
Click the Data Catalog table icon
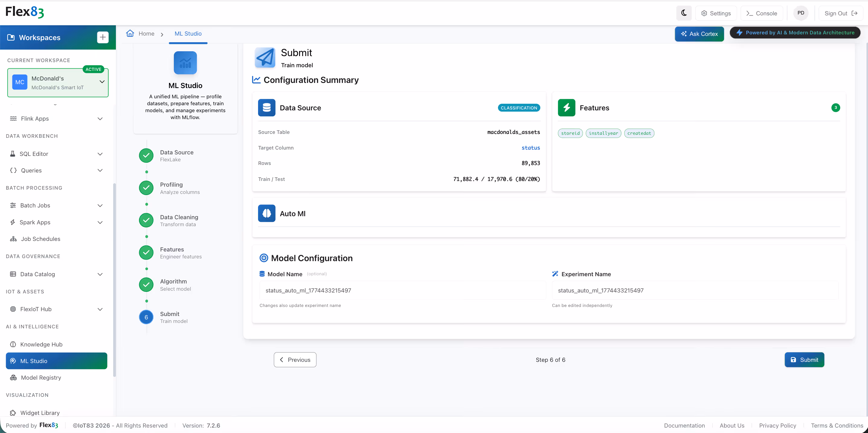(x=13, y=274)
